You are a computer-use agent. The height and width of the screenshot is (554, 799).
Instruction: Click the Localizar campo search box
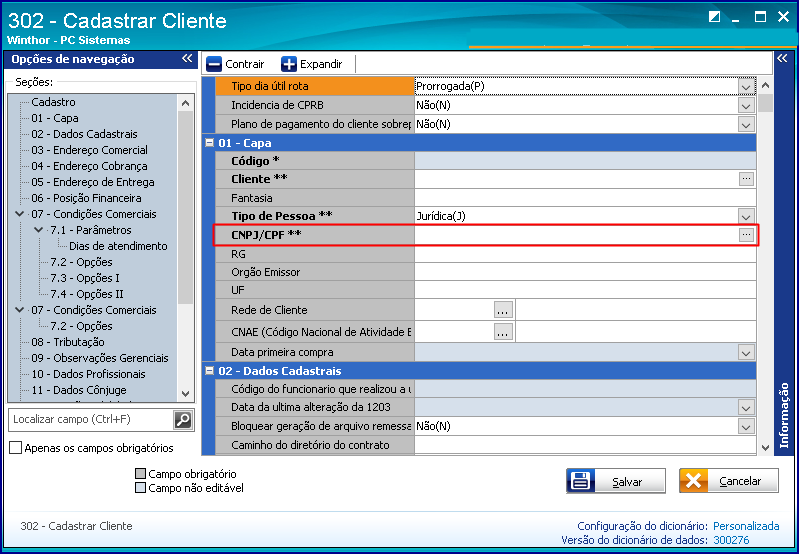click(x=91, y=419)
